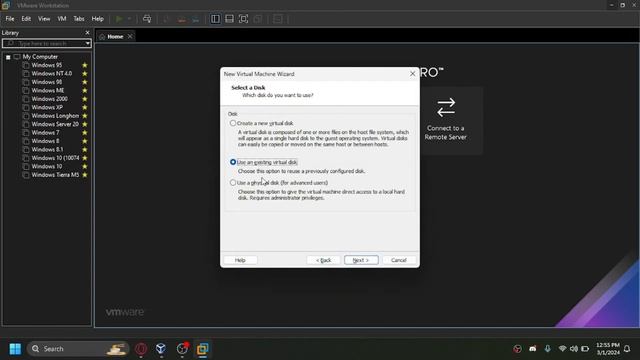Click the volume speaker tray icon
This screenshot has width=640, height=360.
coord(573,349)
